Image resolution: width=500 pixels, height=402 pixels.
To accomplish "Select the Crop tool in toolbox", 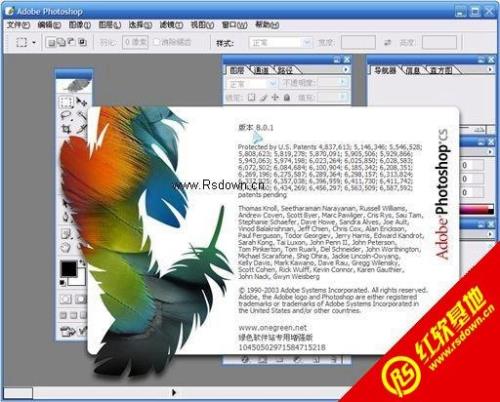I will click(66, 129).
